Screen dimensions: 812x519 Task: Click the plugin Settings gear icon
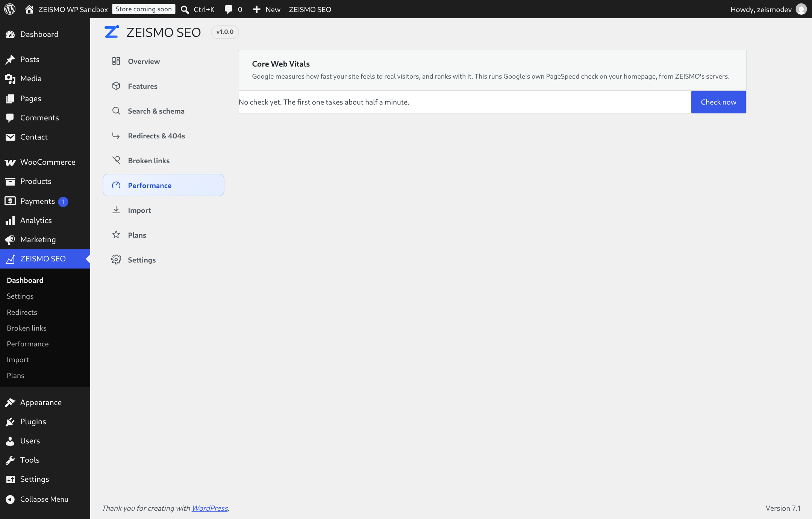click(x=116, y=259)
